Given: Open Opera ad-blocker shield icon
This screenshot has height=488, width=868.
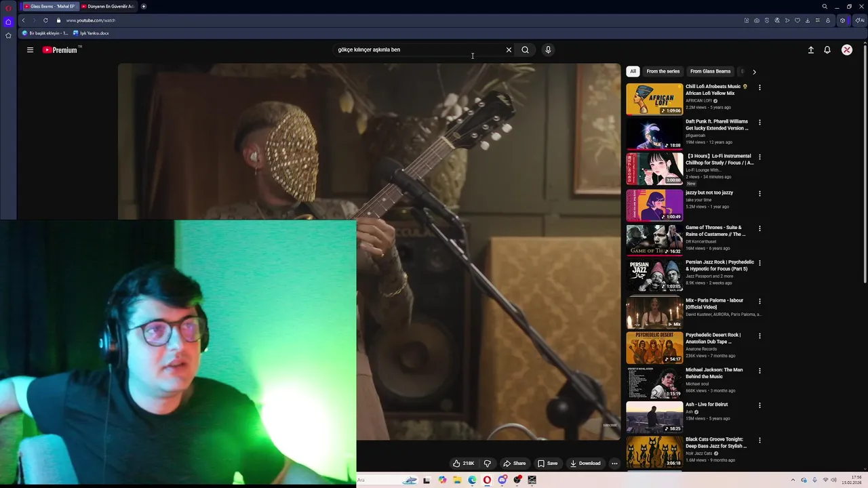Looking at the screenshot, I should [767, 20].
